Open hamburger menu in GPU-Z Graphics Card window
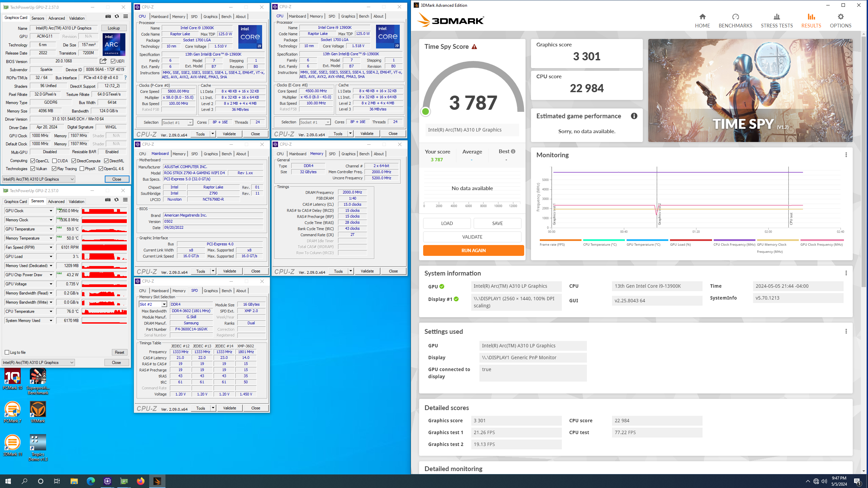868x488 pixels. point(125,16)
